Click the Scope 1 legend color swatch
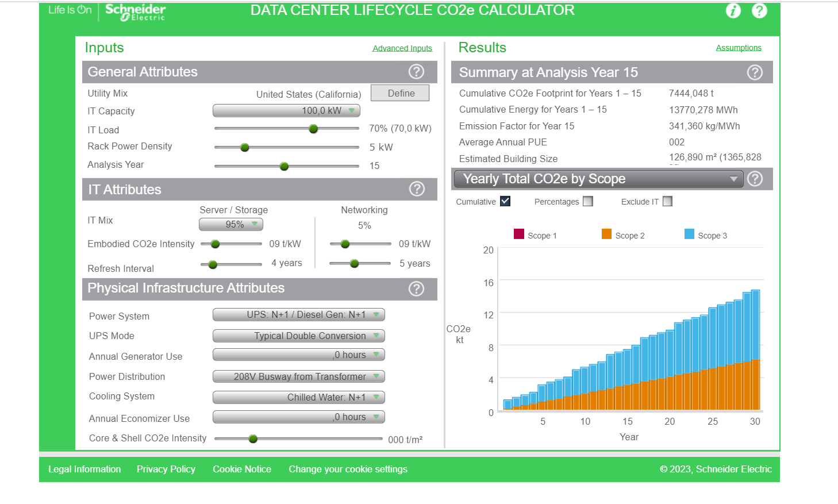838x504 pixels. (519, 234)
